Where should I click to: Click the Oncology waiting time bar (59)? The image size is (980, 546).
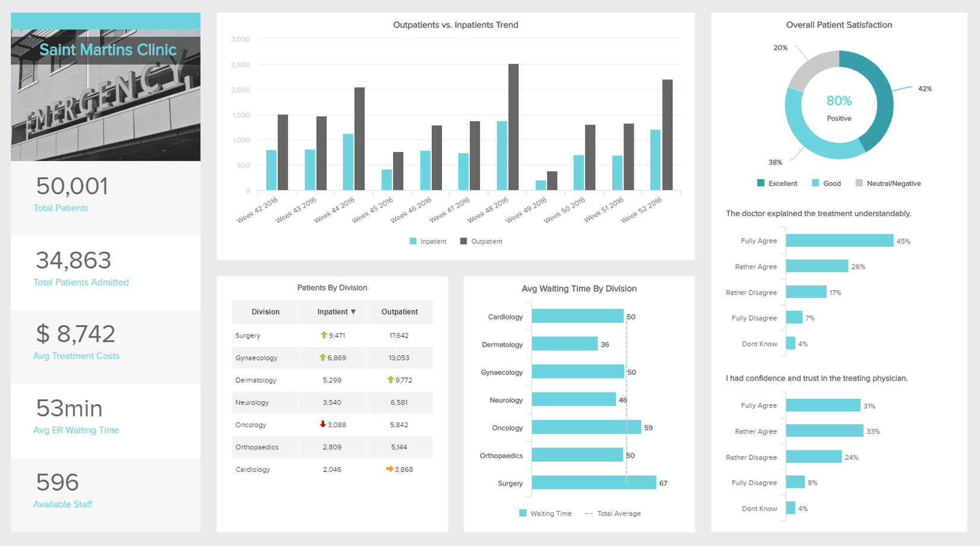pyautogui.click(x=587, y=427)
